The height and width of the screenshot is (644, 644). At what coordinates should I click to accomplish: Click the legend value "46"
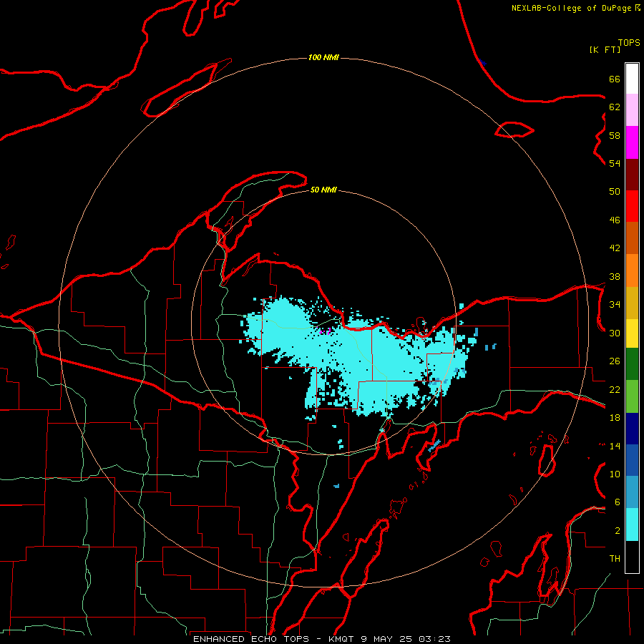point(615,220)
